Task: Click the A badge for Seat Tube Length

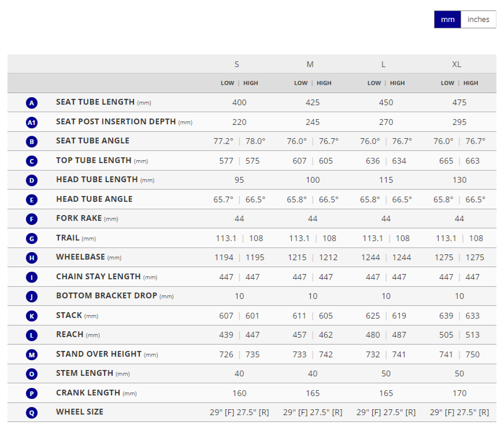Action: coord(32,103)
